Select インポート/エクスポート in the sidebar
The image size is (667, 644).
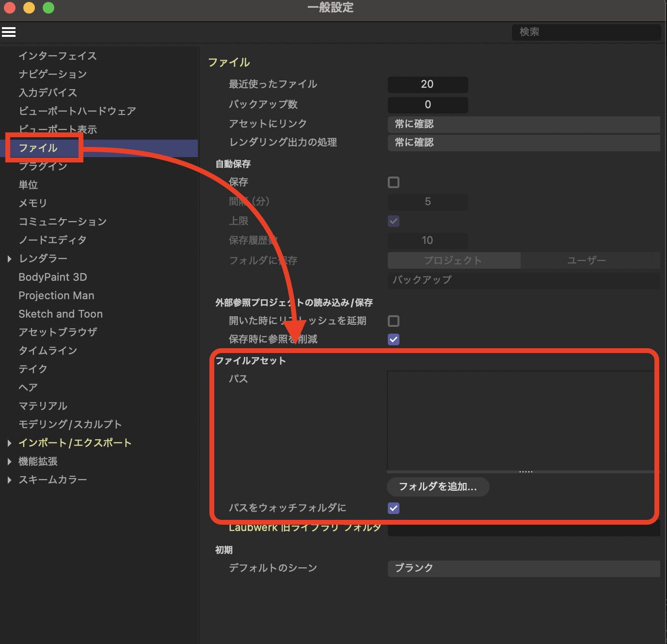click(75, 443)
